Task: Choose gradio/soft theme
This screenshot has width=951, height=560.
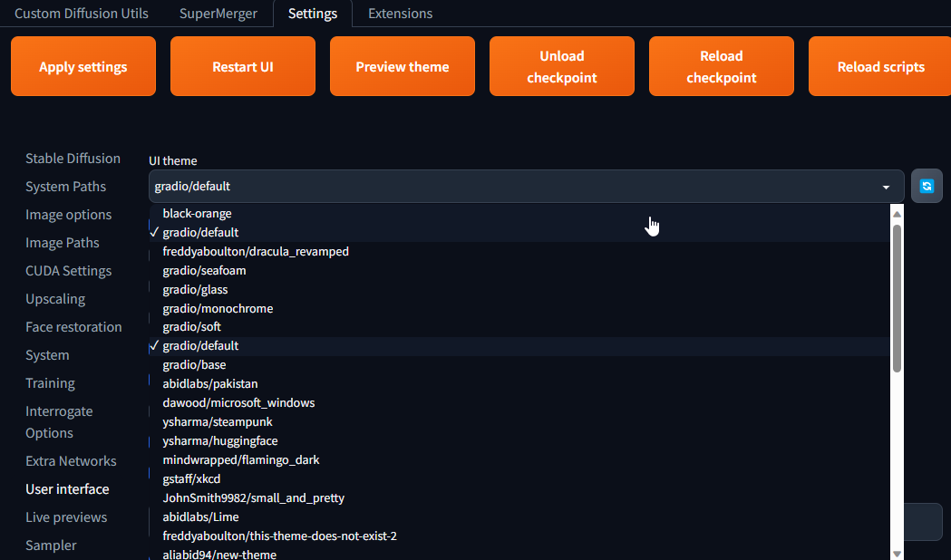Action: [519, 326]
